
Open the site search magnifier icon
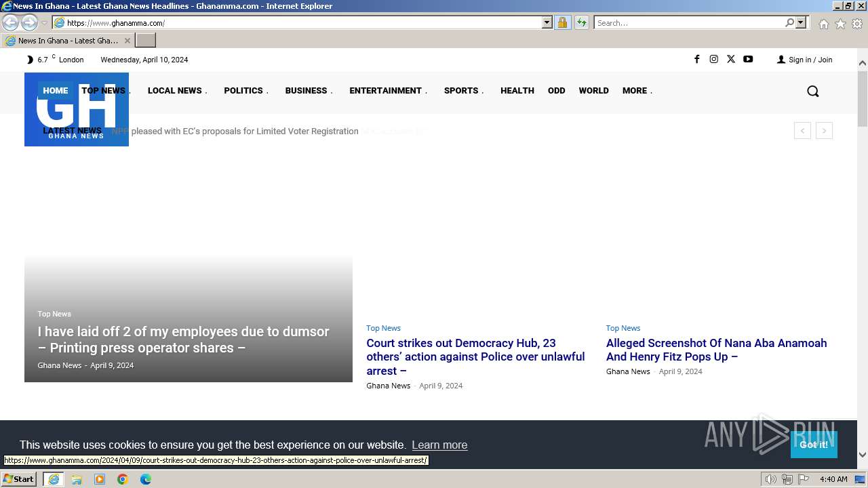(812, 91)
